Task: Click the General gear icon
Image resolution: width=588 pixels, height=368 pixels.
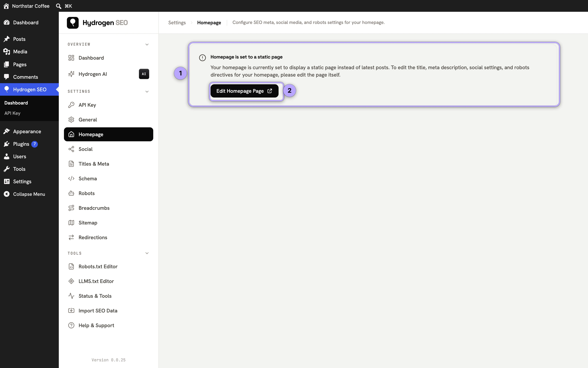Action: click(x=71, y=120)
